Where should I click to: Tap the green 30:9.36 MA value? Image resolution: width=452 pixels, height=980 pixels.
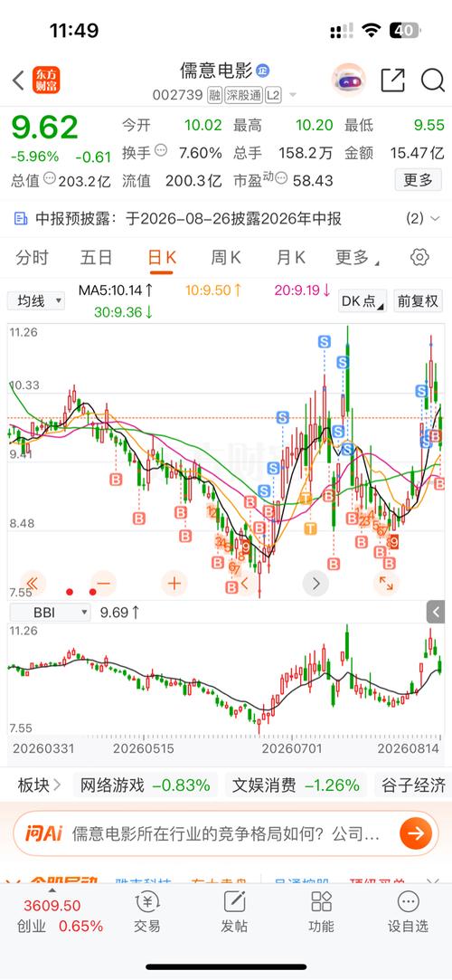tap(124, 311)
